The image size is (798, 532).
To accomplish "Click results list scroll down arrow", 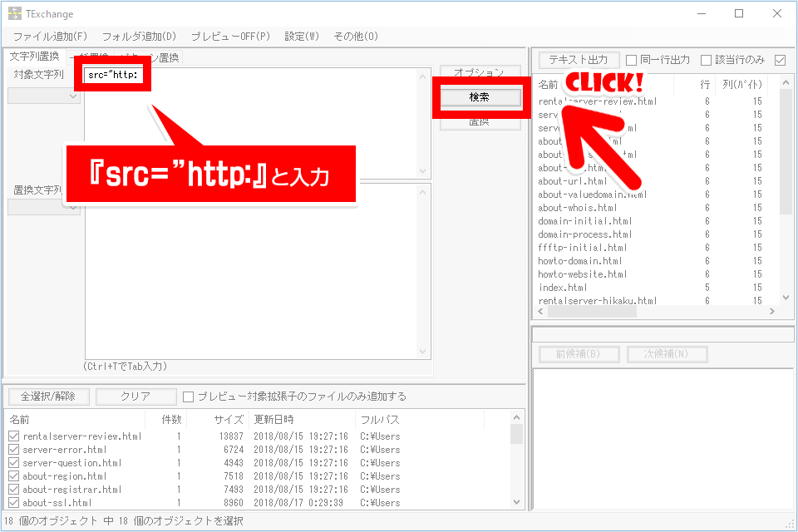I will (x=786, y=298).
